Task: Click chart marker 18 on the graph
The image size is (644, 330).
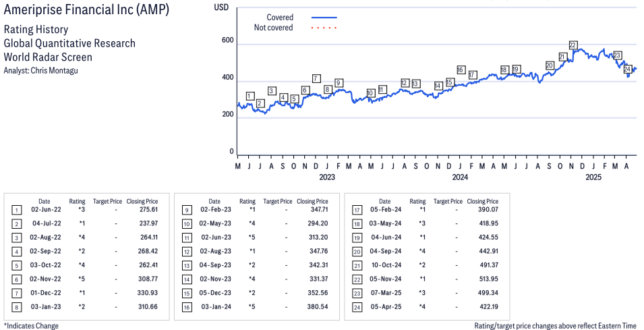Action: 504,70
